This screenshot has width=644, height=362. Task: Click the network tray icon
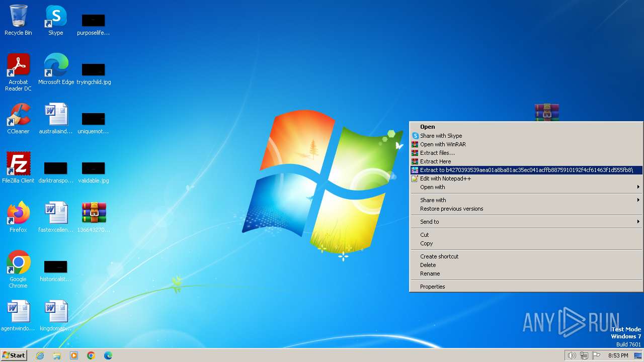coord(584,355)
